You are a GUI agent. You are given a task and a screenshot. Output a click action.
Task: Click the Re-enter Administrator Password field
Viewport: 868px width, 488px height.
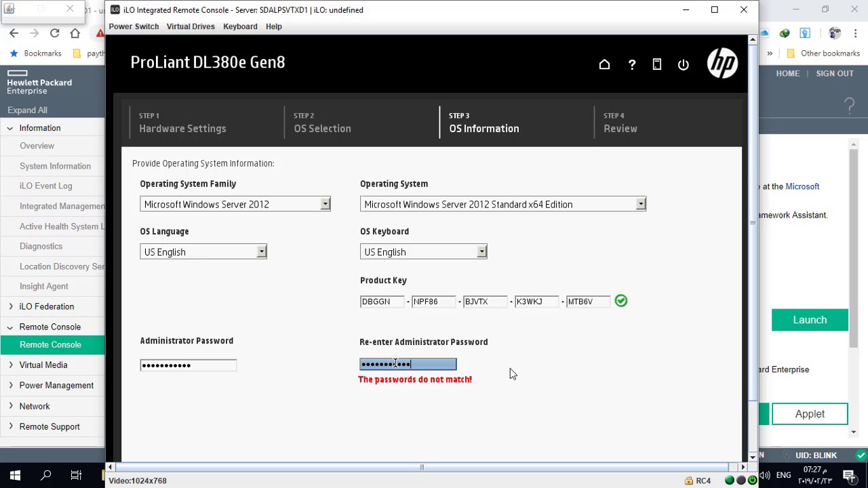[x=408, y=365]
